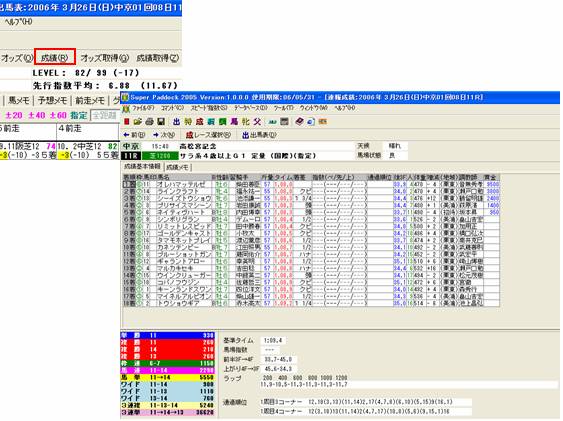The image size is (563, 421).
Task: Click Super Paddock title bar app icon
Action: [x=125, y=97]
